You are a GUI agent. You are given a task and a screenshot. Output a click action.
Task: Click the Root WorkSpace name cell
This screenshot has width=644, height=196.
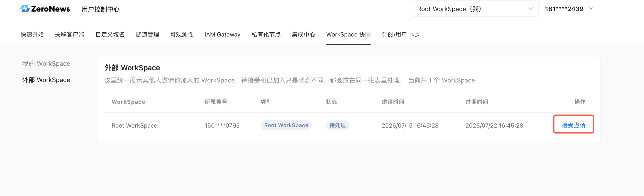point(134,126)
